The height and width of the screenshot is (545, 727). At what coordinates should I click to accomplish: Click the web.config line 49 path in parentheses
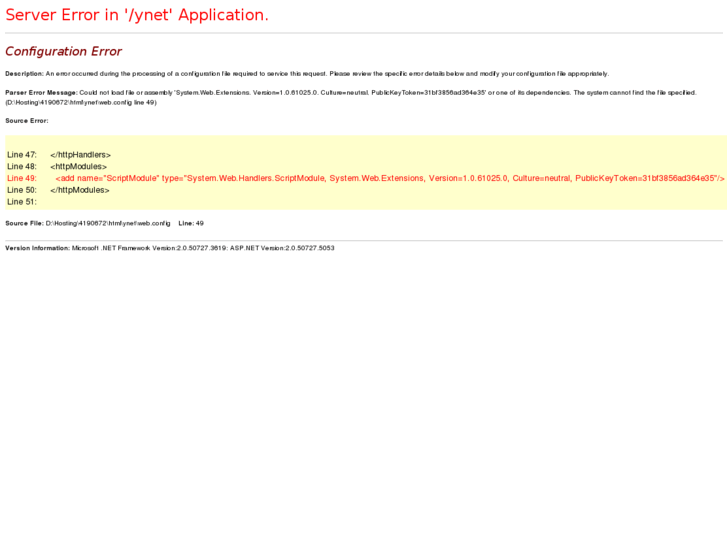click(x=81, y=103)
